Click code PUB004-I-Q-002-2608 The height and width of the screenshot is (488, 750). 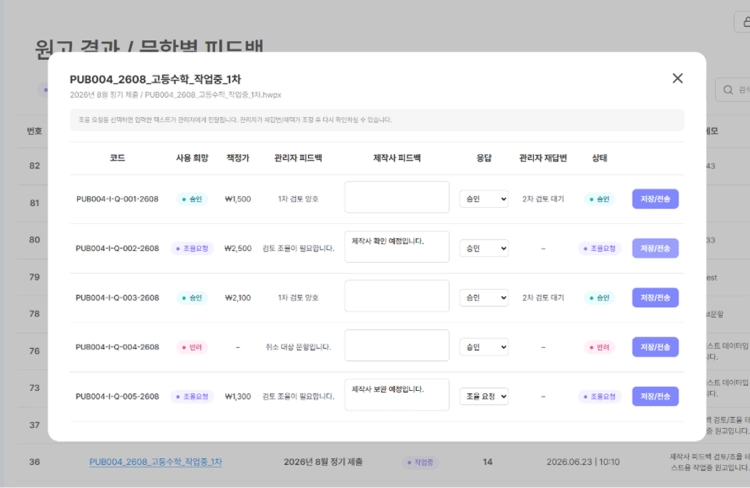(117, 248)
